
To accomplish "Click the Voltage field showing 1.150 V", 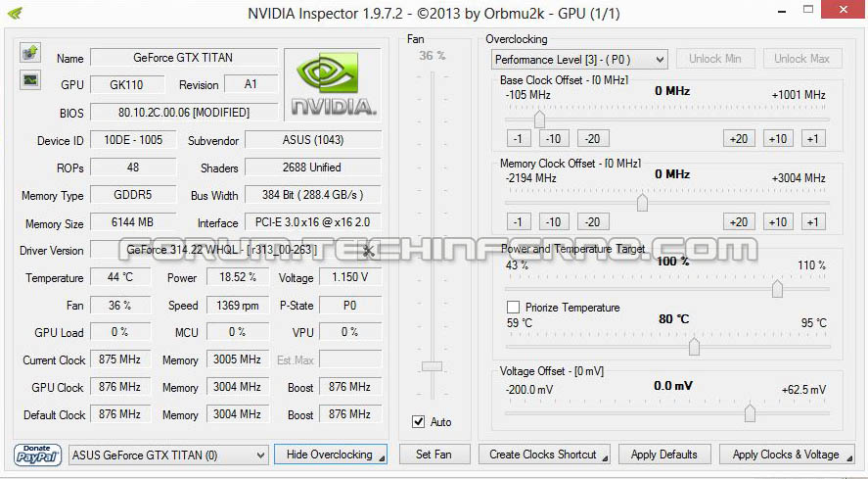I will (x=350, y=277).
